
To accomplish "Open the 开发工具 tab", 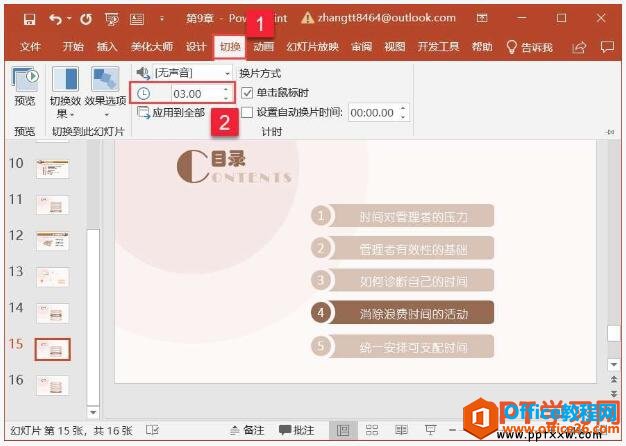I will pos(438,47).
